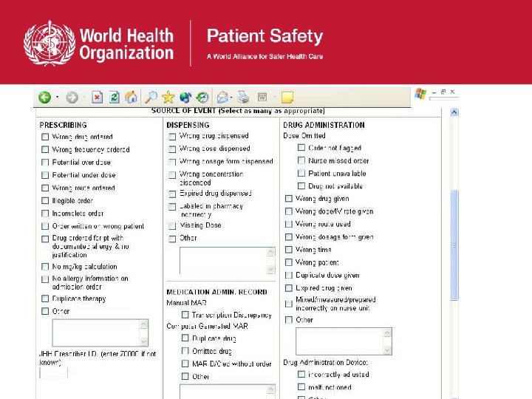
Task: Click the yellow note icon in toolbar
Action: point(287,98)
